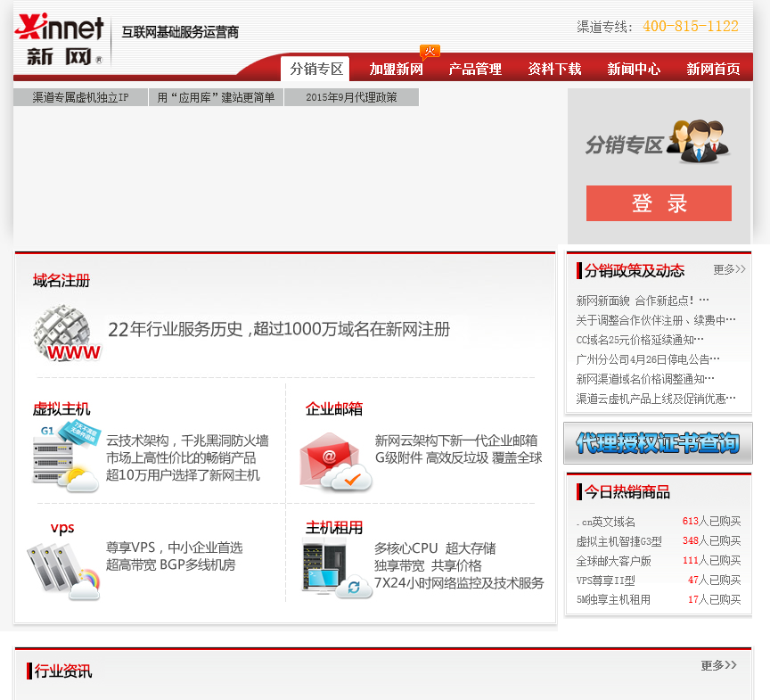Click the 新网云架构下新一代企业邮箱 description

pyautogui.click(x=456, y=441)
